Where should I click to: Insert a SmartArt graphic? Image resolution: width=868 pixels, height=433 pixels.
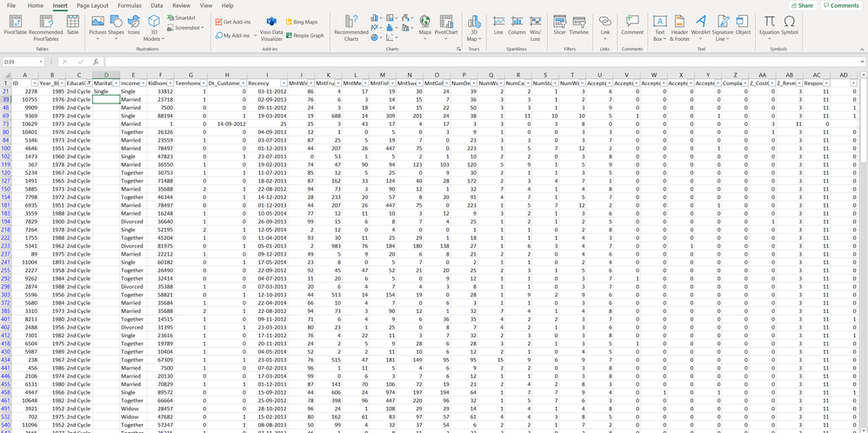point(180,18)
